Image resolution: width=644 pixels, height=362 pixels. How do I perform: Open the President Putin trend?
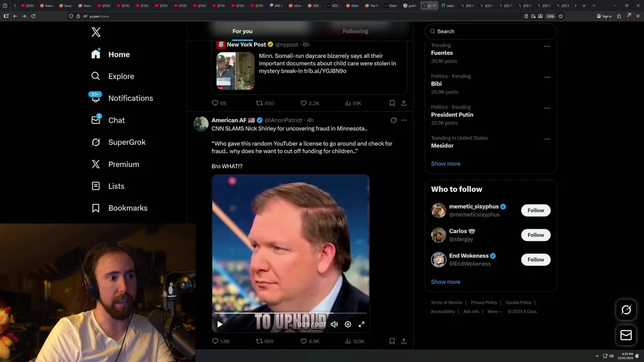coord(452,115)
